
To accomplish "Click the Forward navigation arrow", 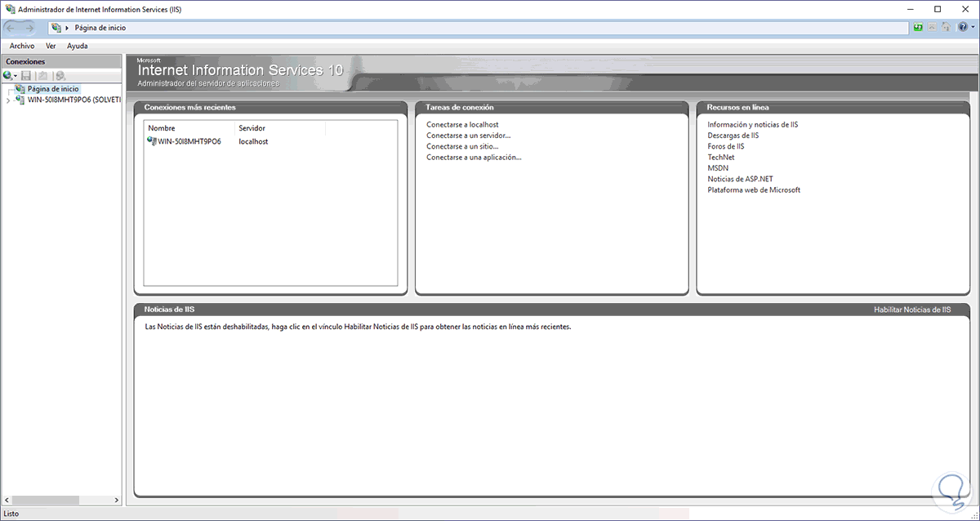I will click(31, 27).
